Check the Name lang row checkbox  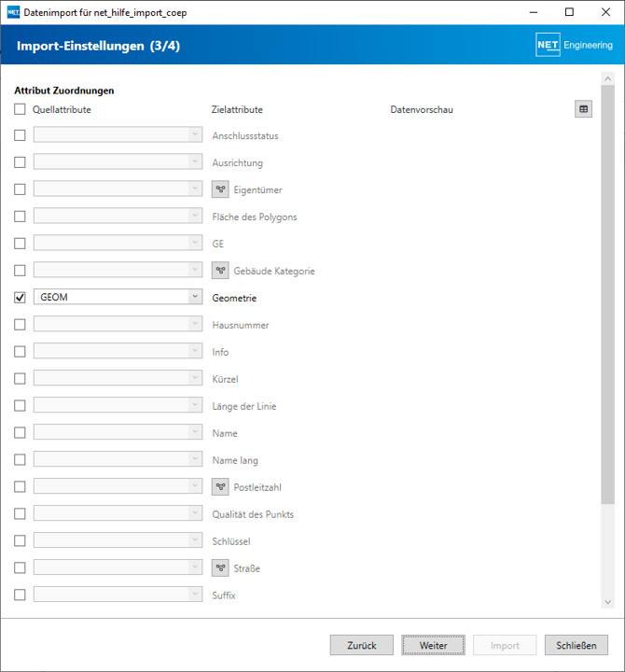pos(20,460)
